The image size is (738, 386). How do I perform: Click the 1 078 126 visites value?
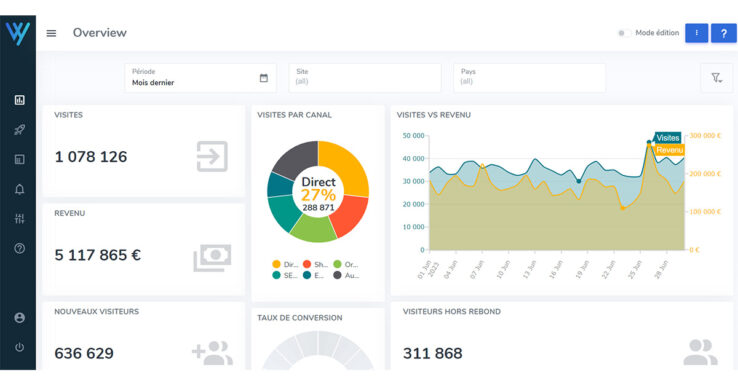91,157
